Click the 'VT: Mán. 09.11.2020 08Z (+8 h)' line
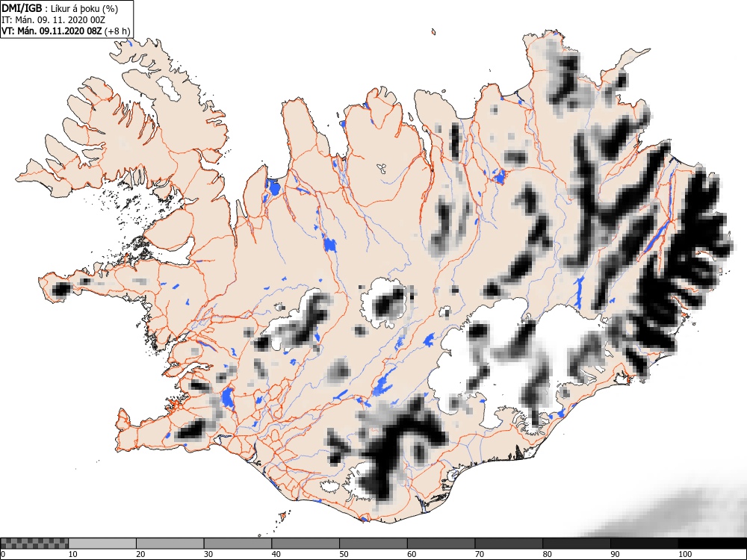The height and width of the screenshot is (560, 747). click(65, 31)
